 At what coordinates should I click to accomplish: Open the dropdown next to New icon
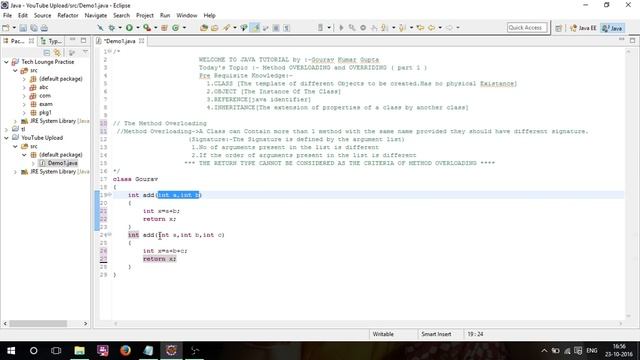point(14,28)
